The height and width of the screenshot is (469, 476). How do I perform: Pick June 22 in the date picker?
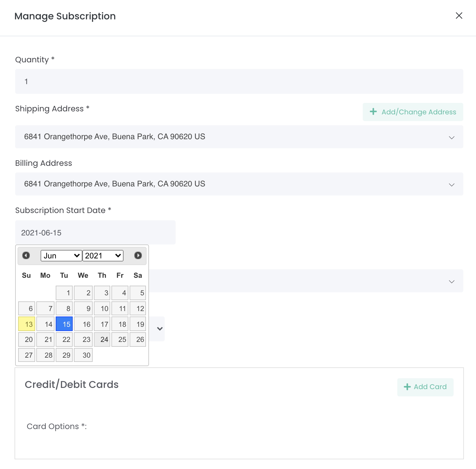64,339
